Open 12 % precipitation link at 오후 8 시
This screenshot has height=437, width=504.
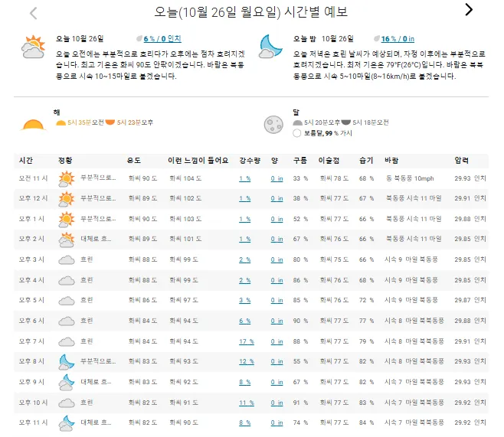247,361
